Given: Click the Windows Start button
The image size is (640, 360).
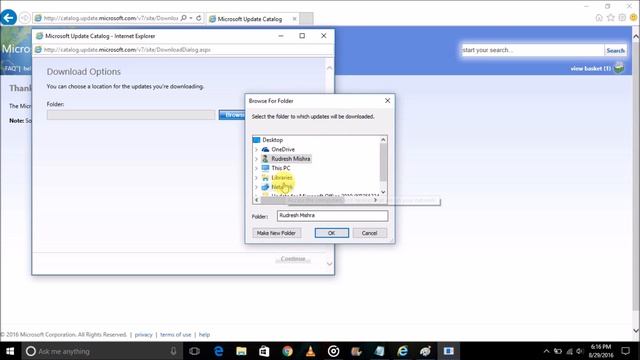Looking at the screenshot, I should tap(10, 351).
